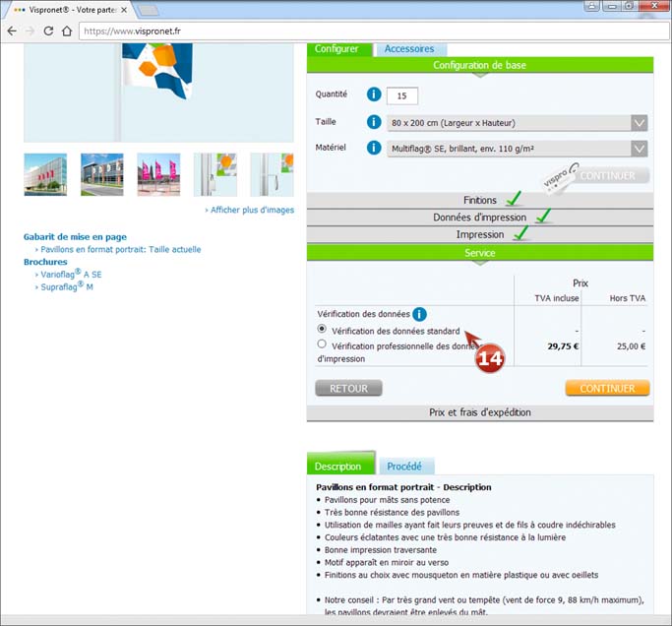The width and height of the screenshot is (672, 626).
Task: Click the TVA incluse column header
Action: [x=556, y=298]
